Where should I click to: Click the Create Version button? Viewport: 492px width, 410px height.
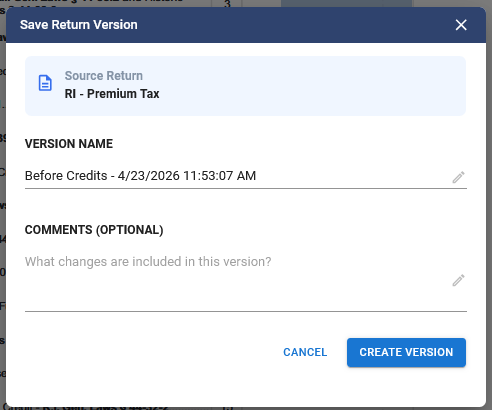click(406, 352)
